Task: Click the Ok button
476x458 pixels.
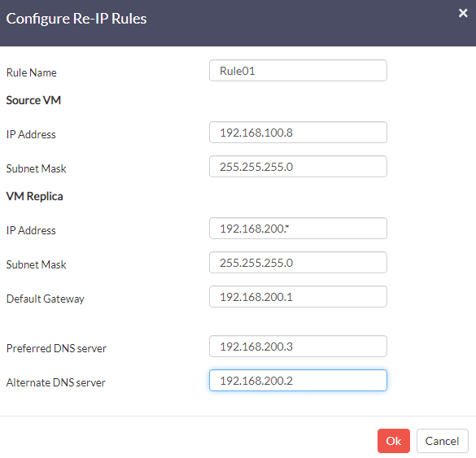Action: tap(394, 441)
